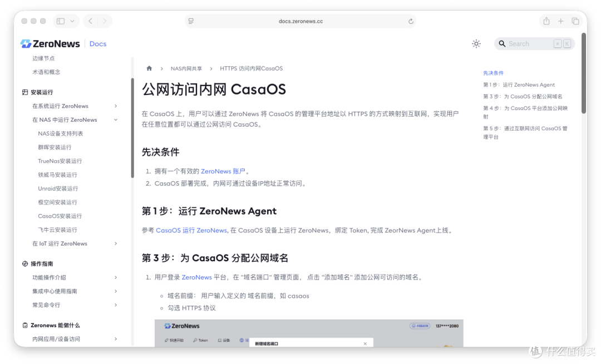The height and width of the screenshot is (364, 601).
Task: Click the magnifier icon in search box
Action: tap(502, 44)
